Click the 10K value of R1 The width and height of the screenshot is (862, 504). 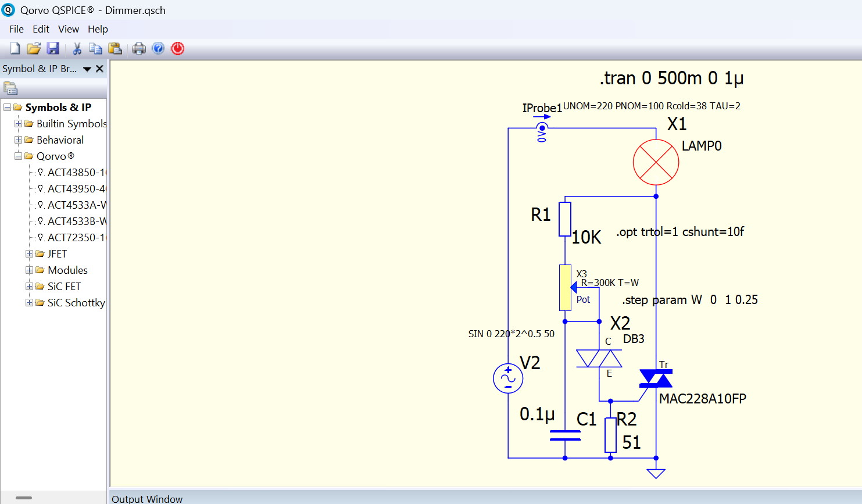586,237
